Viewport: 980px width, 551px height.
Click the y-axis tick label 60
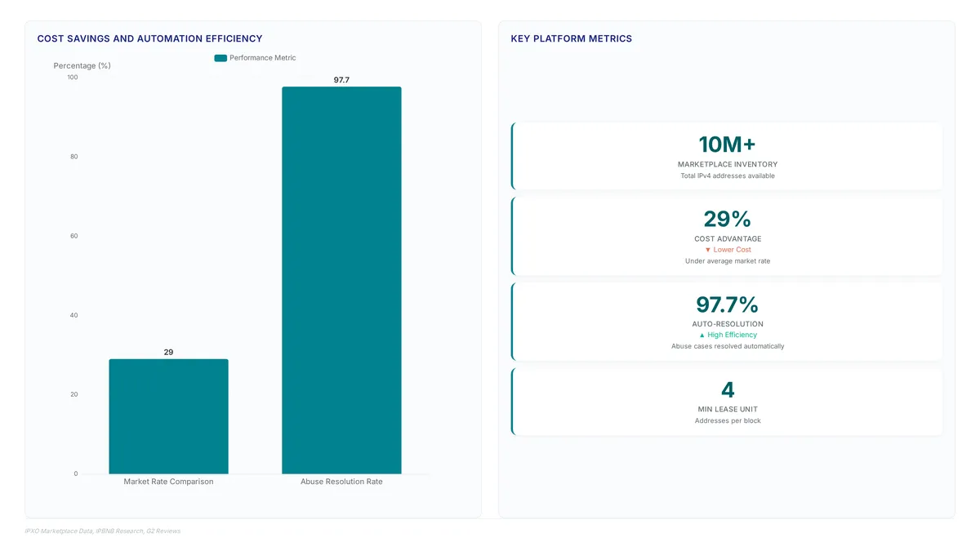(x=74, y=236)
